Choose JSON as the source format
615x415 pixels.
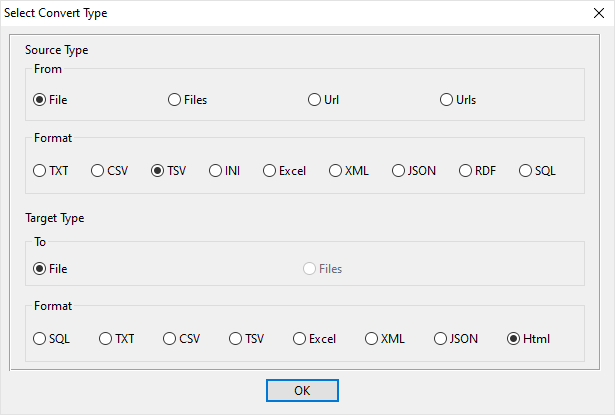399,171
